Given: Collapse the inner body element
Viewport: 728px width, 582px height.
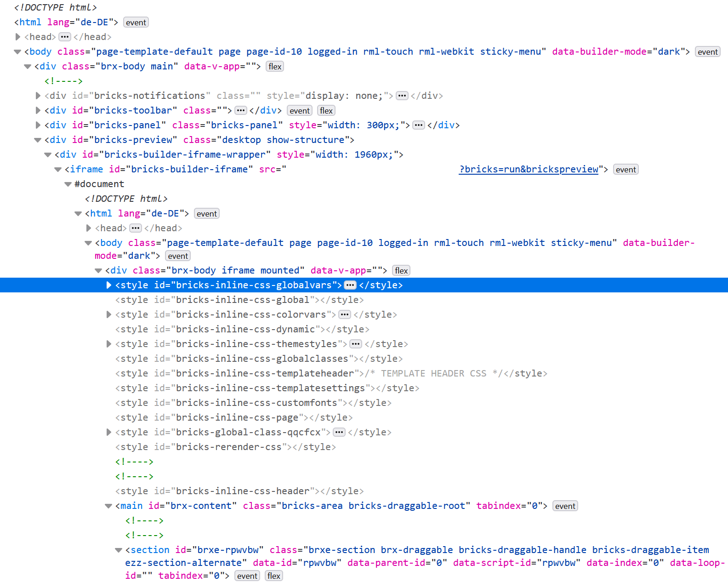Looking at the screenshot, I should [x=89, y=243].
